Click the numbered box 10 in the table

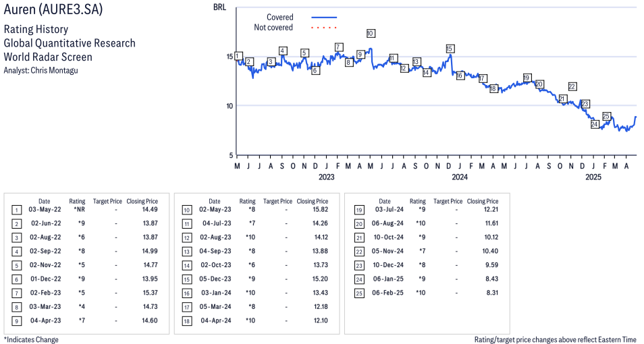[187, 210]
